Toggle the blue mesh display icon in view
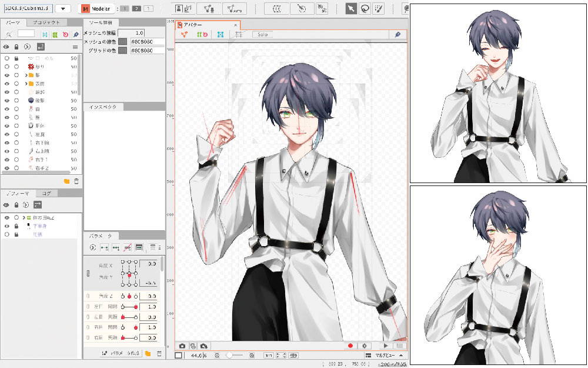 click(x=220, y=34)
